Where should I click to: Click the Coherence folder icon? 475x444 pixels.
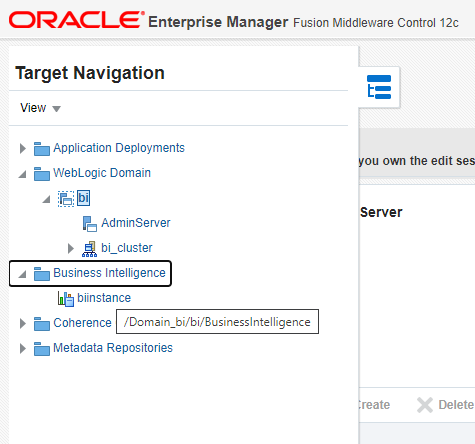pyautogui.click(x=42, y=324)
